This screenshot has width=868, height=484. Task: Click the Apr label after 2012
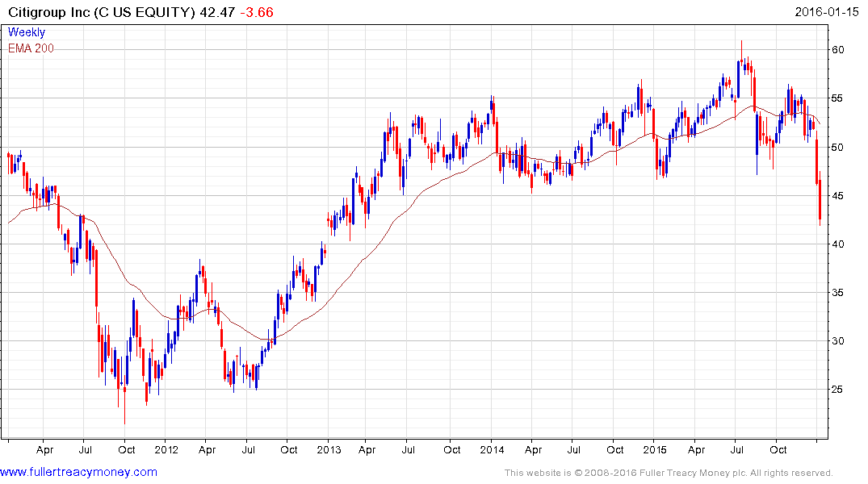click(207, 450)
